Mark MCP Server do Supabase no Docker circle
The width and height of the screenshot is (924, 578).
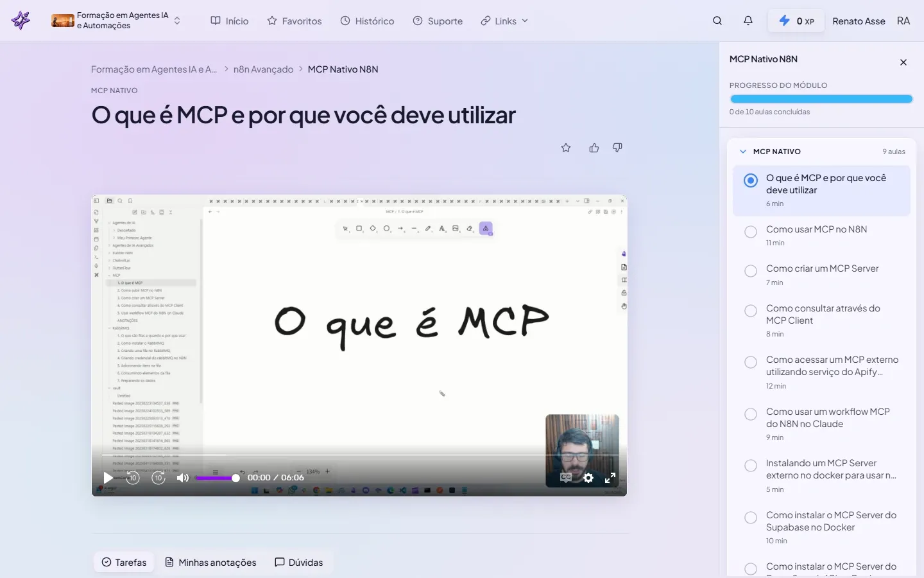click(x=751, y=518)
